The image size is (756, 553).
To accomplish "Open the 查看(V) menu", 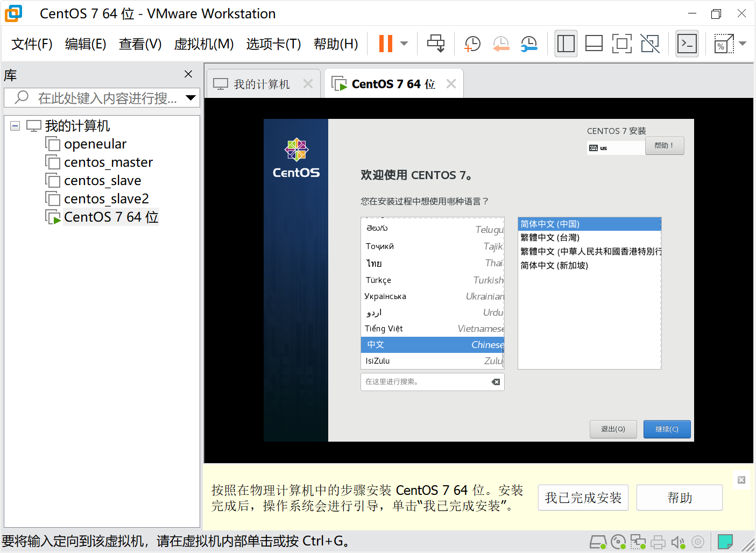I will coord(140,44).
